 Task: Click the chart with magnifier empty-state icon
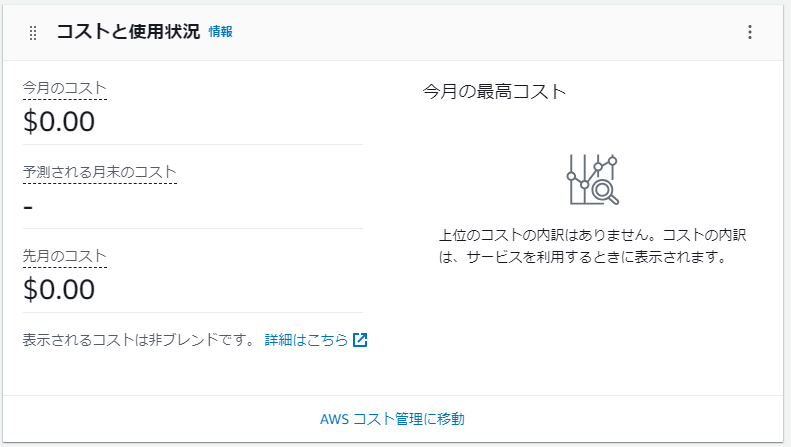592,180
